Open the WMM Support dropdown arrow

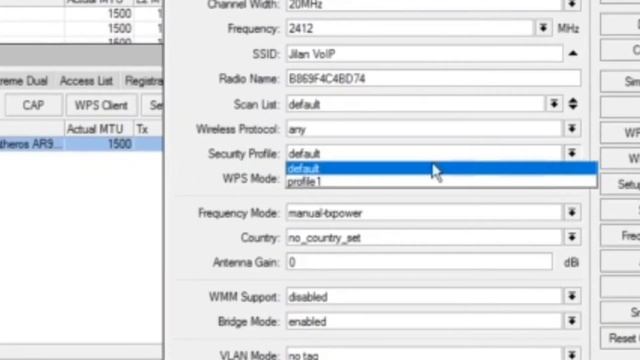tap(572, 296)
